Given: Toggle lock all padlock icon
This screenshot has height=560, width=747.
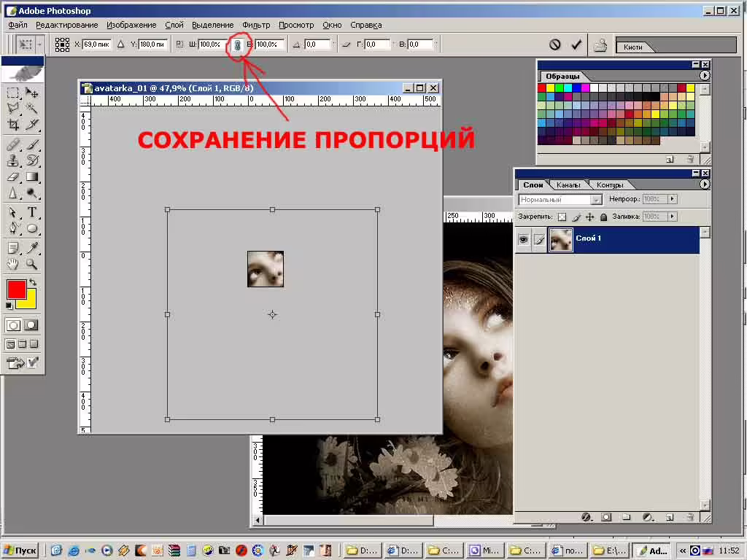Looking at the screenshot, I should tap(603, 217).
